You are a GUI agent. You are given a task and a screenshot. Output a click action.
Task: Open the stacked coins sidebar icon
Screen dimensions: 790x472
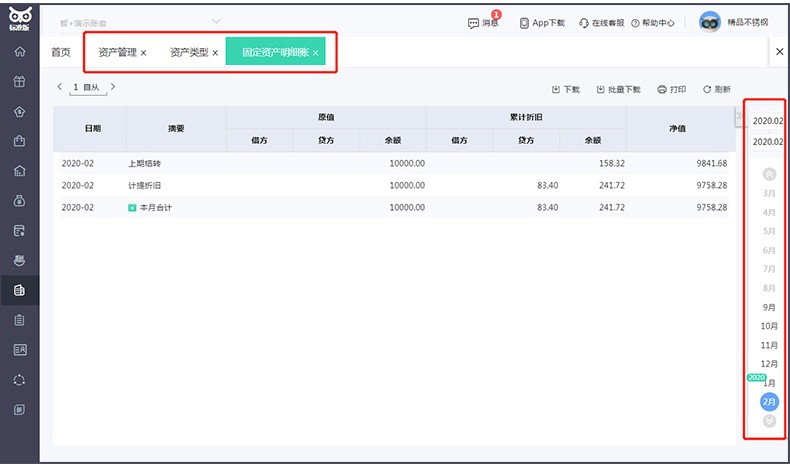click(20, 260)
